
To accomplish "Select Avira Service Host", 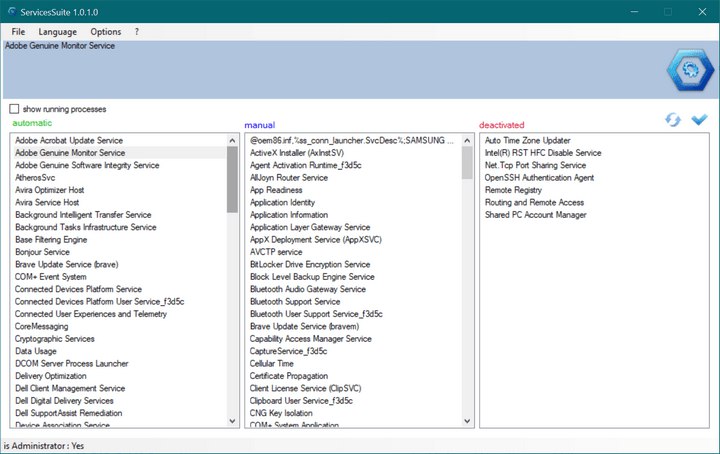I will coord(47,202).
